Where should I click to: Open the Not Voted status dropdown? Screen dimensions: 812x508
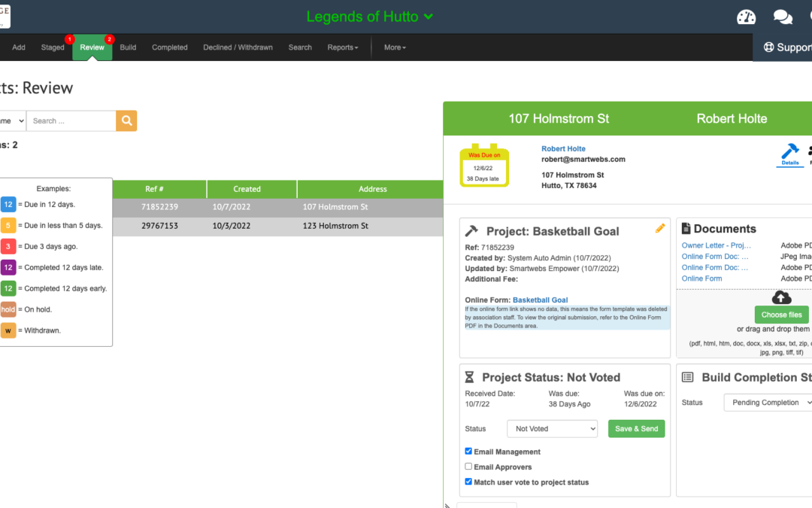pos(552,428)
